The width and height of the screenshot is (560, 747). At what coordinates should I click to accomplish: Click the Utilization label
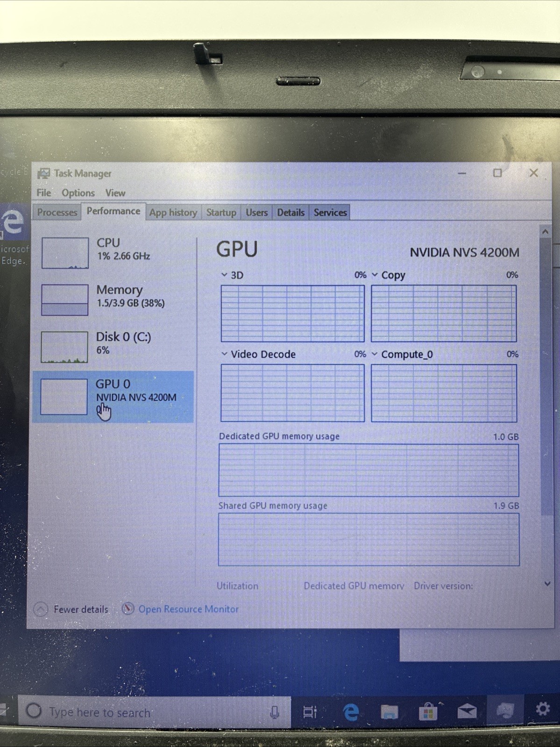pyautogui.click(x=237, y=586)
